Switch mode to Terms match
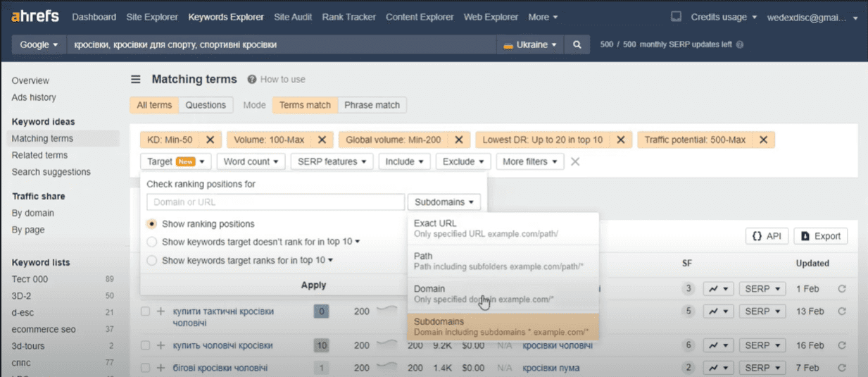This screenshot has height=377, width=868. click(x=305, y=105)
